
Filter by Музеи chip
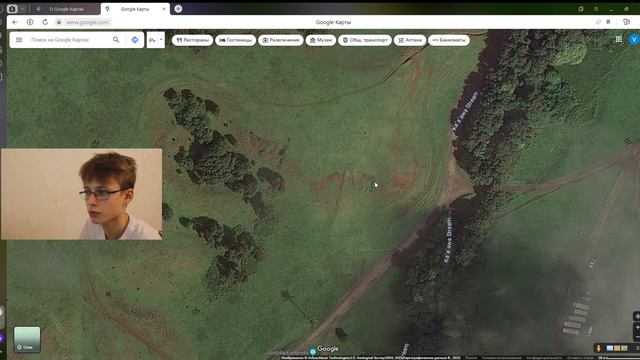tap(321, 40)
